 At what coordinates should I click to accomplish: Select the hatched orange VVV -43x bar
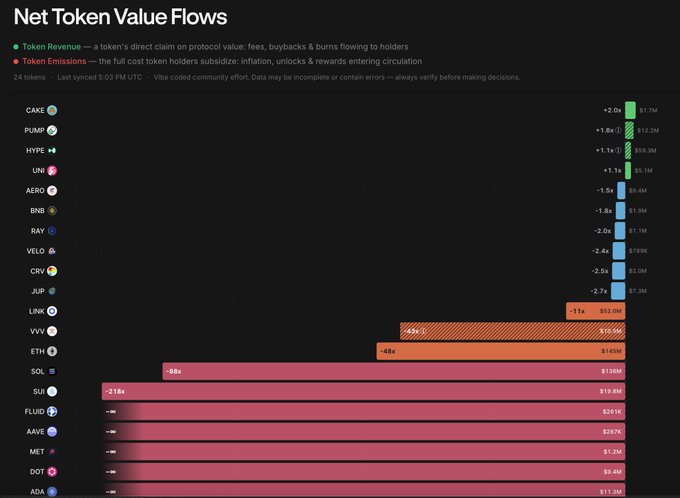tap(512, 331)
